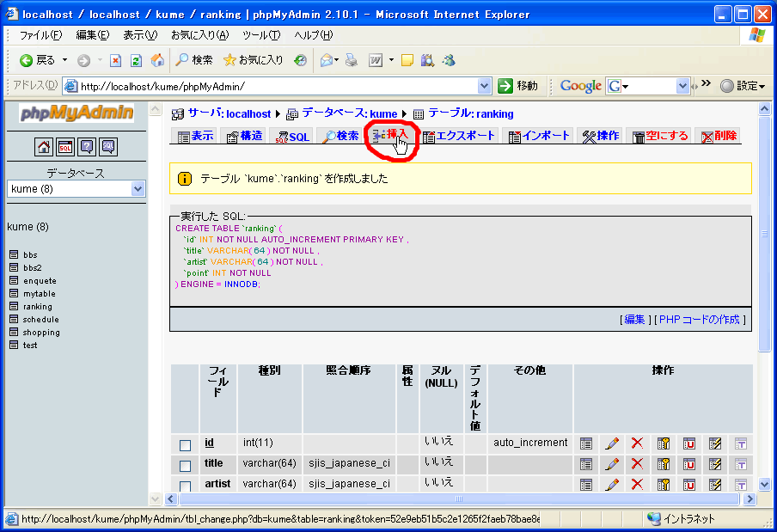
Task: Open the 編集(E) menu
Action: pos(93,35)
